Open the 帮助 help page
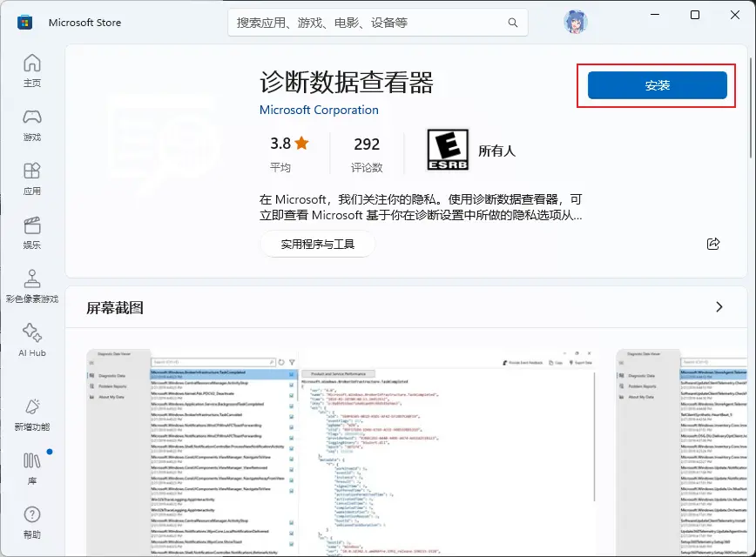 point(31,522)
